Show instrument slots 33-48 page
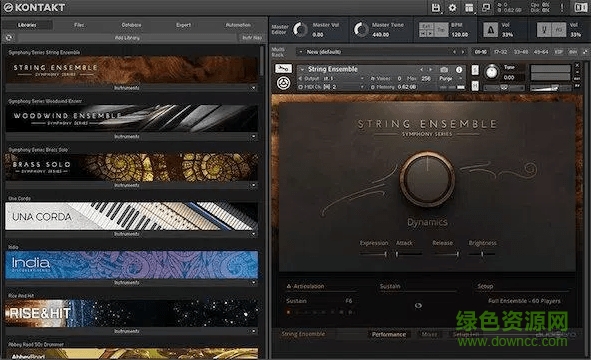Image resolution: width=591 pixels, height=360 pixels. coord(521,52)
